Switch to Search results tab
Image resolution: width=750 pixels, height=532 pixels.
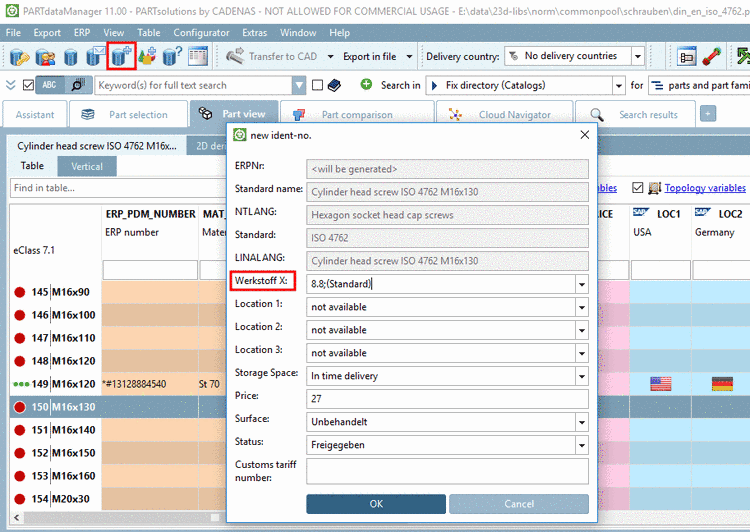click(635, 114)
